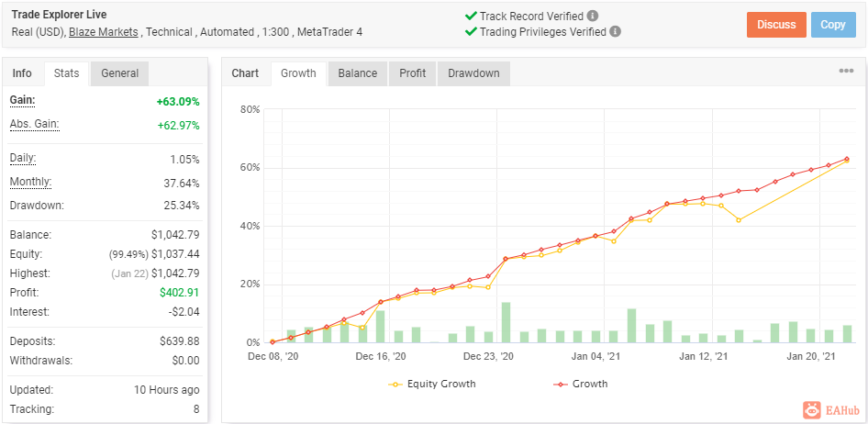Toggle the red Growth legend series
The height and width of the screenshot is (424, 868).
pos(580,384)
